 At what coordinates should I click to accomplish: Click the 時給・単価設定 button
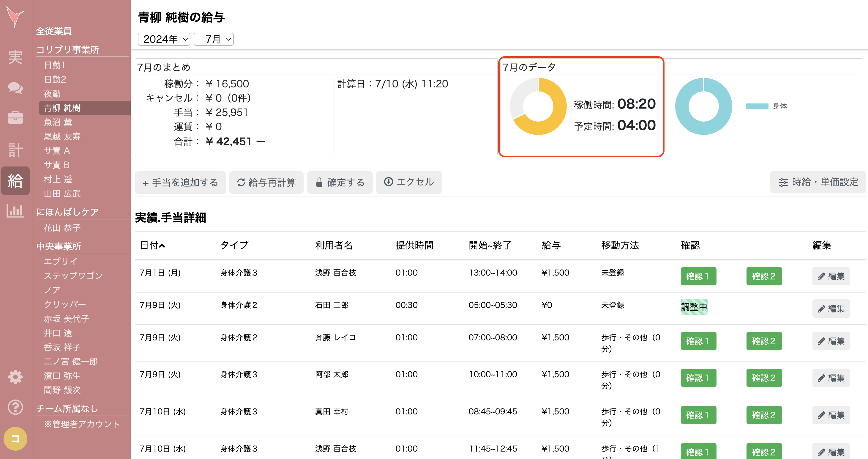click(x=818, y=182)
